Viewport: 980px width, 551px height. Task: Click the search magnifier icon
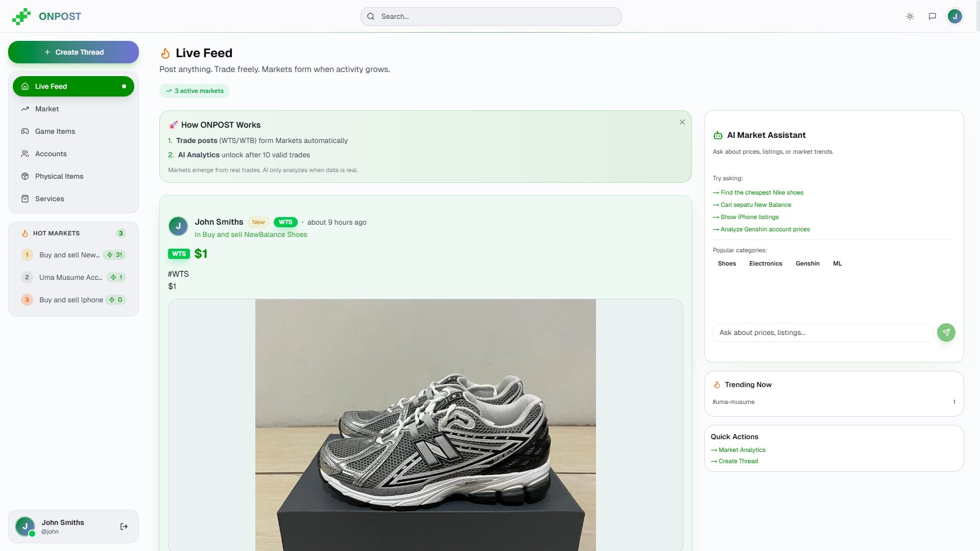[x=371, y=16]
